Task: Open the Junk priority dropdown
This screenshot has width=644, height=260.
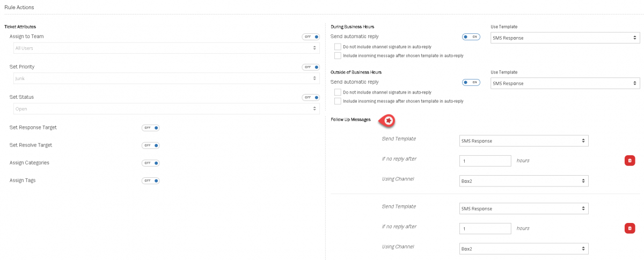Action: pyautogui.click(x=165, y=78)
